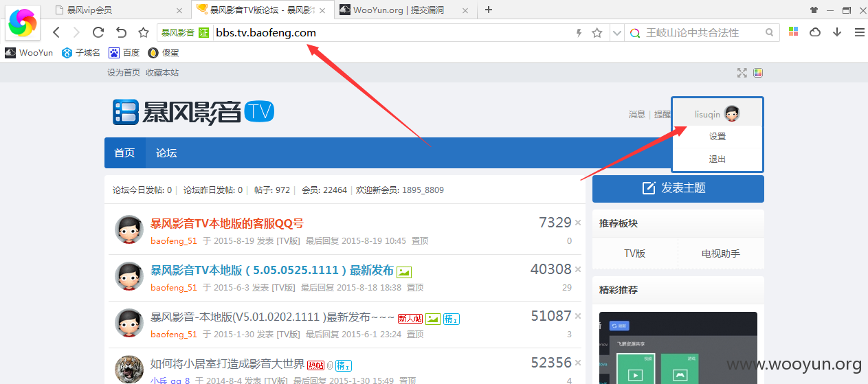The image size is (868, 384).
Task: Open the browser hamburger menu
Action: click(859, 32)
